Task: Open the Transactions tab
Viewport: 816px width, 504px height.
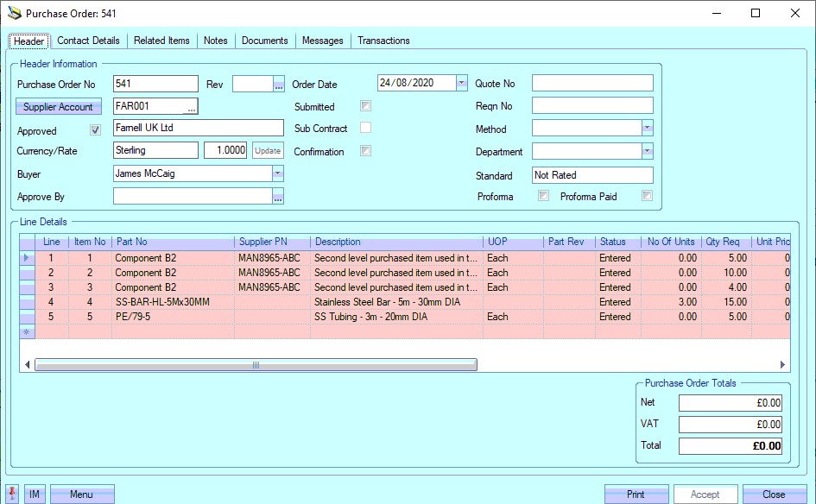Action: click(383, 41)
